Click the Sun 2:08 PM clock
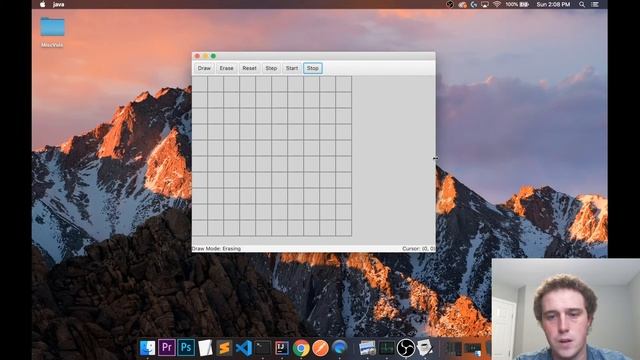640x360 pixels. 553,4
